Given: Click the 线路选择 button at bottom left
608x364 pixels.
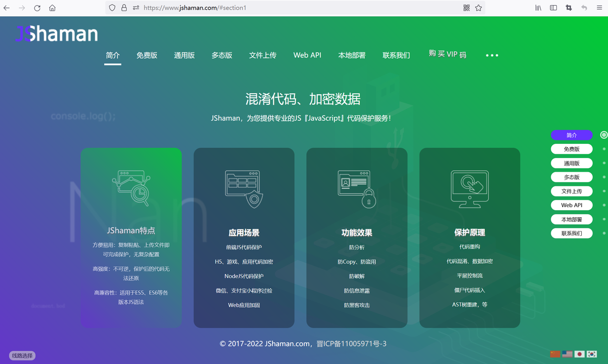Looking at the screenshot, I should 22,356.
